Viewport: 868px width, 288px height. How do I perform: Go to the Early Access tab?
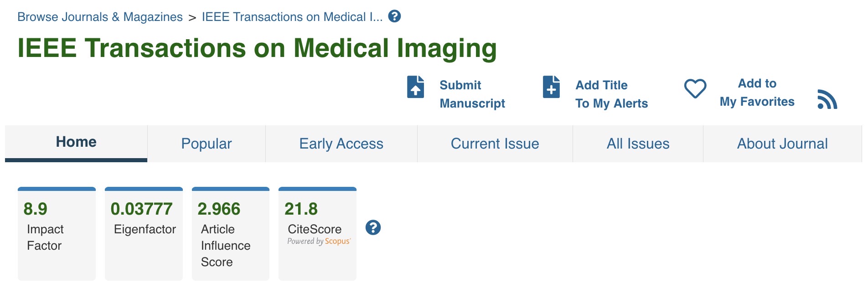click(341, 144)
